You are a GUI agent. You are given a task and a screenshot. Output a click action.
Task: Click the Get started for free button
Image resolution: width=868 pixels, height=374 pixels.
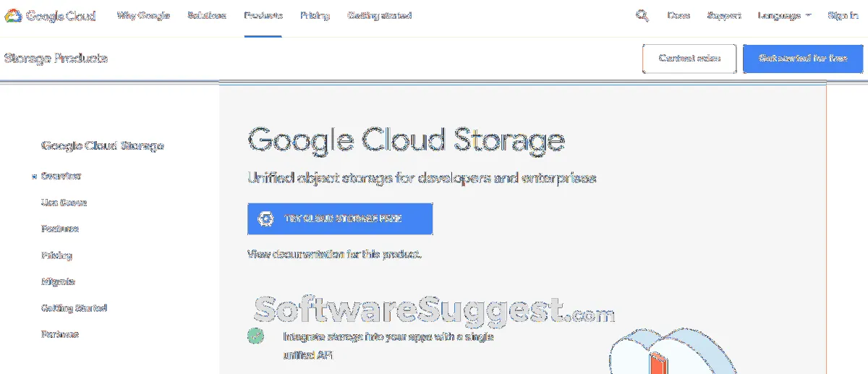(803, 59)
